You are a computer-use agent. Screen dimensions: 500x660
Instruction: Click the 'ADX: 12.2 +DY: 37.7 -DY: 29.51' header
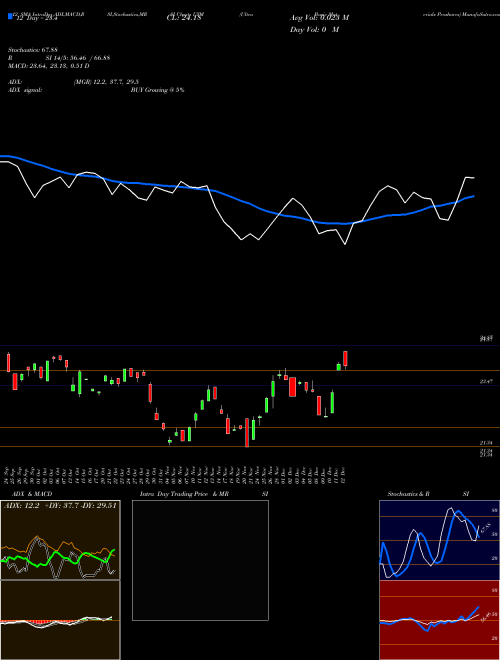(60, 506)
